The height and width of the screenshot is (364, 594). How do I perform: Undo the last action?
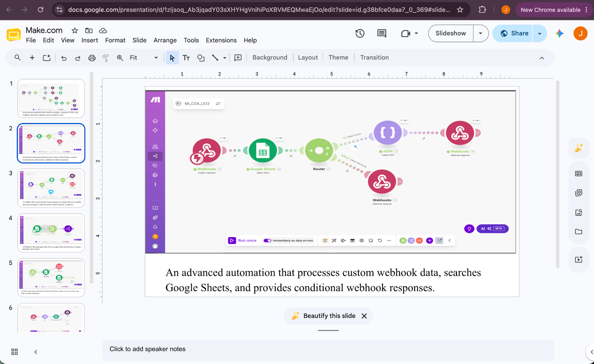point(64,58)
